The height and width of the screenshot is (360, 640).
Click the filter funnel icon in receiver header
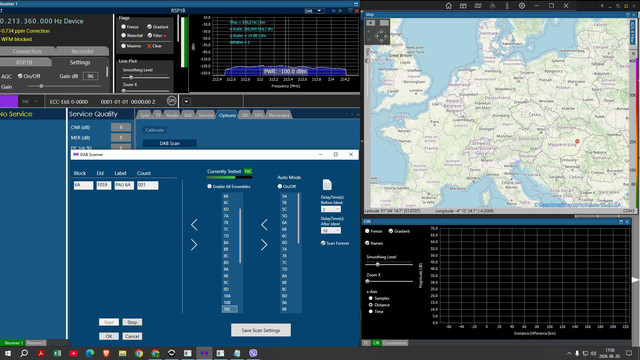350,11
